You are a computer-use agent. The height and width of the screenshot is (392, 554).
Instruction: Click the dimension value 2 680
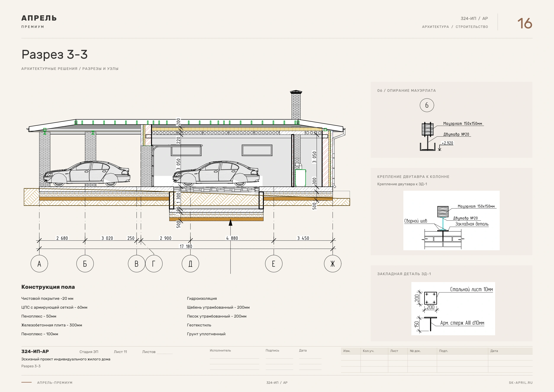pyautogui.click(x=62, y=238)
